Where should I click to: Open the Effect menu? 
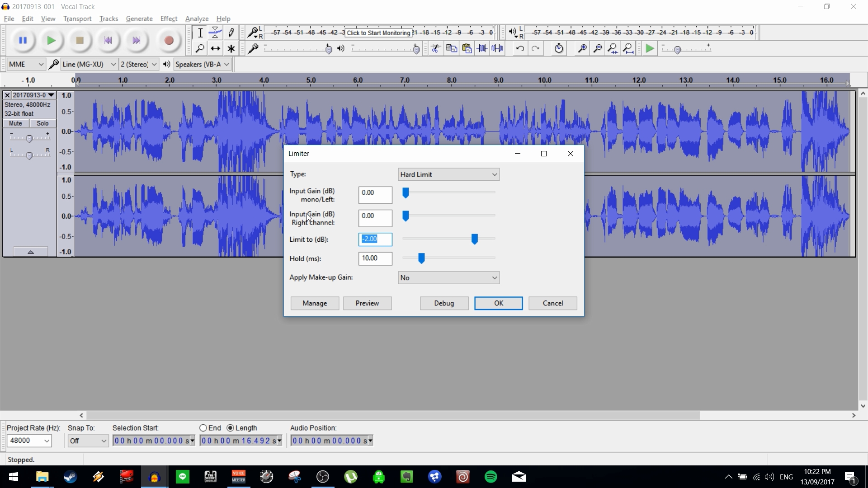tap(169, 19)
